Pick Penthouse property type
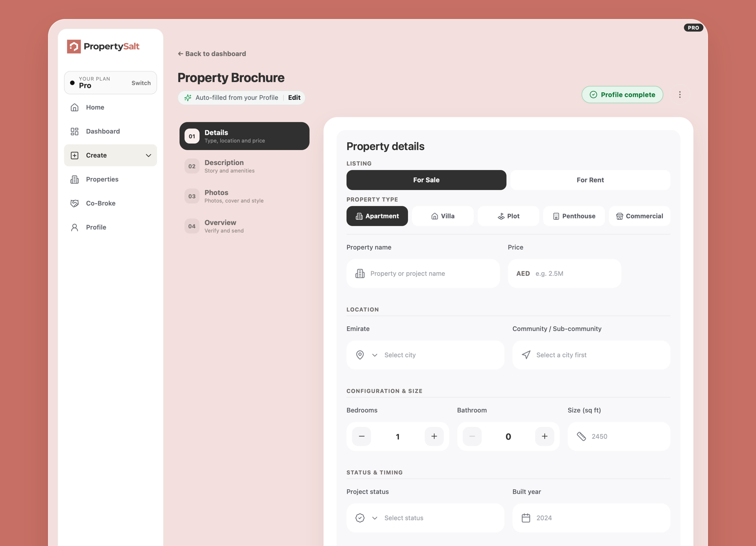This screenshot has height=546, width=756. point(574,216)
